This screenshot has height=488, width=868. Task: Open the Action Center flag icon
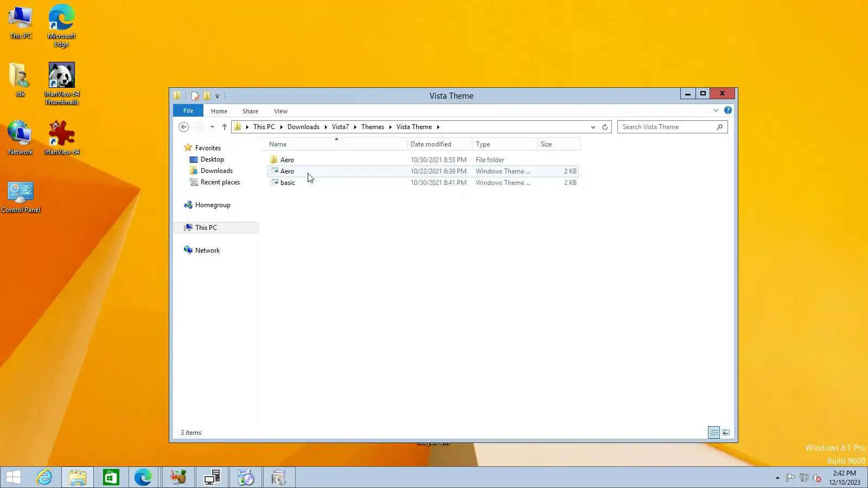tap(791, 478)
